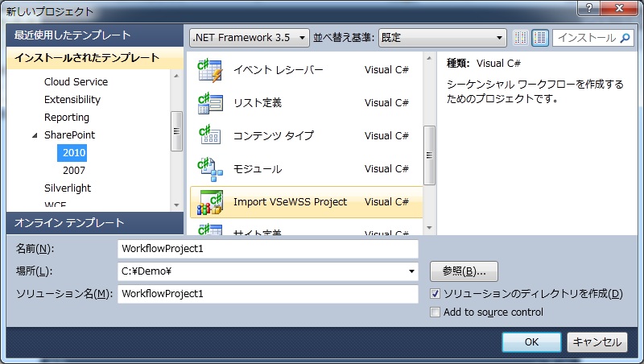The height and width of the screenshot is (364, 644).
Task: Select the Module (モジュール) template icon
Action: click(210, 169)
